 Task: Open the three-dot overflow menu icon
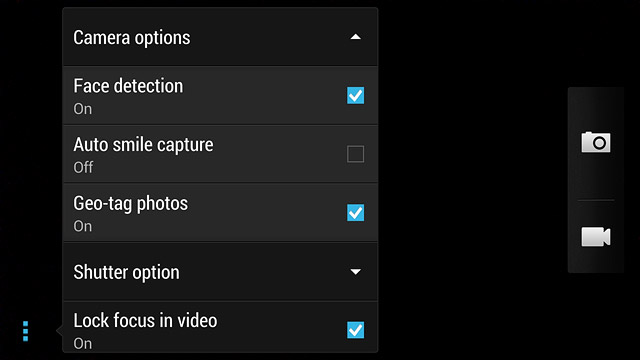(x=25, y=331)
